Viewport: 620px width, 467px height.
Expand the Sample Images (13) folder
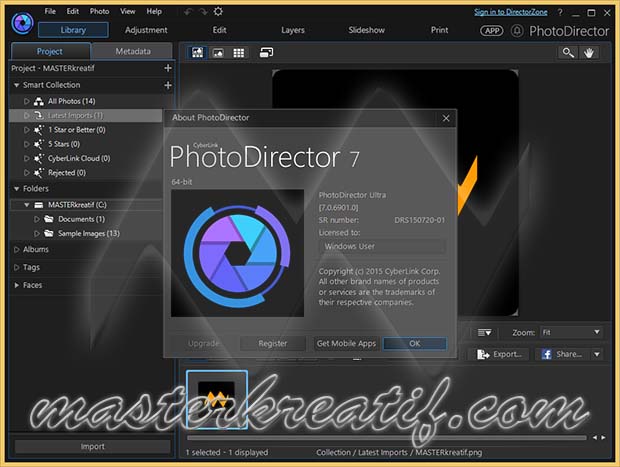point(36,233)
